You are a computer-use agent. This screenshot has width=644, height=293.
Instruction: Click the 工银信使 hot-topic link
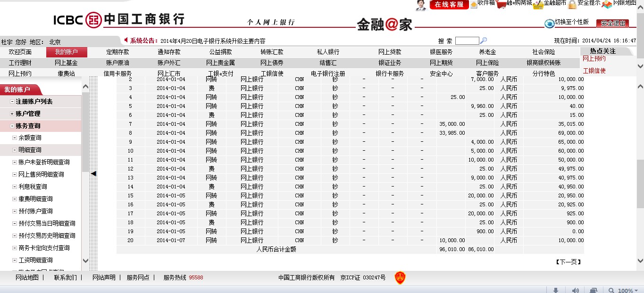(594, 71)
